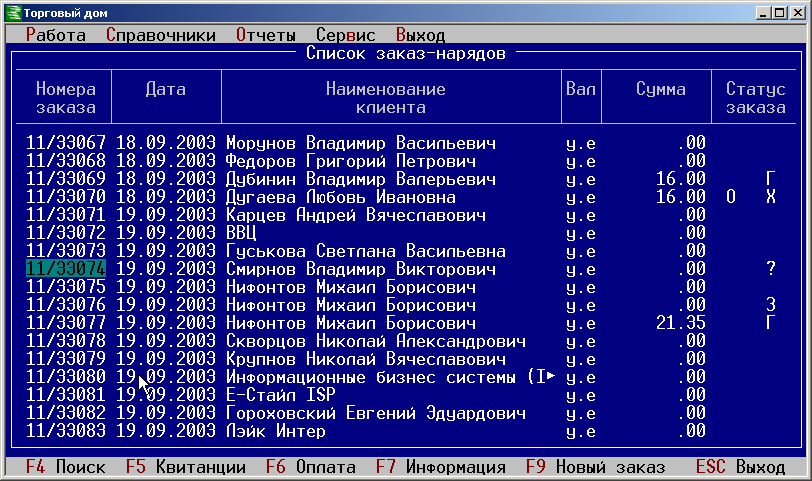The image size is (812, 481).
Task: Click sum 16.00 for order 11/33070
Action: (x=681, y=197)
